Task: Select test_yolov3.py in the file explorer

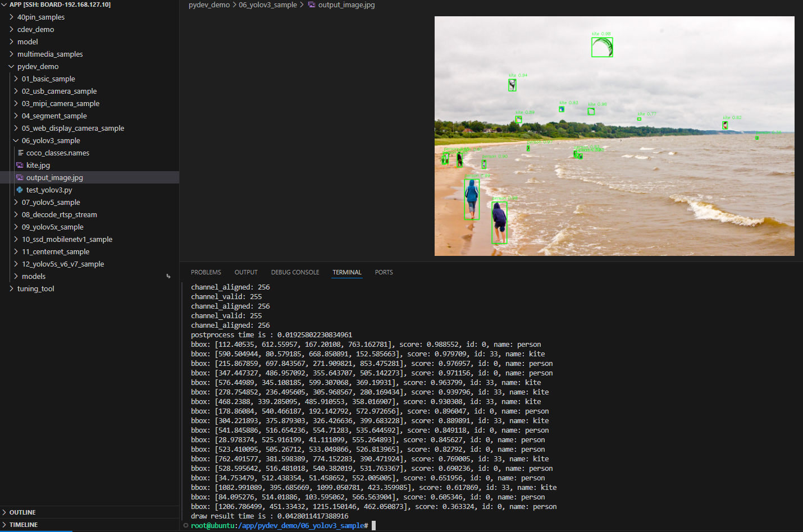Action: pos(51,190)
